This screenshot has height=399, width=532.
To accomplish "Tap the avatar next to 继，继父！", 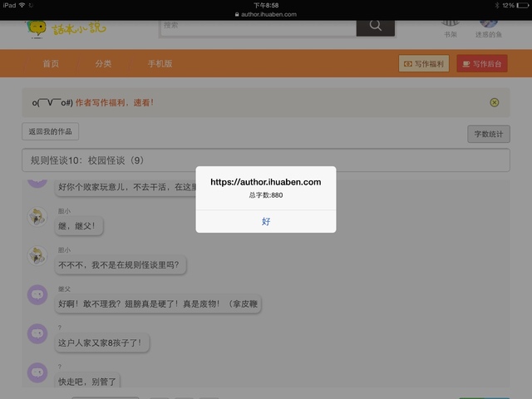I will point(37,218).
